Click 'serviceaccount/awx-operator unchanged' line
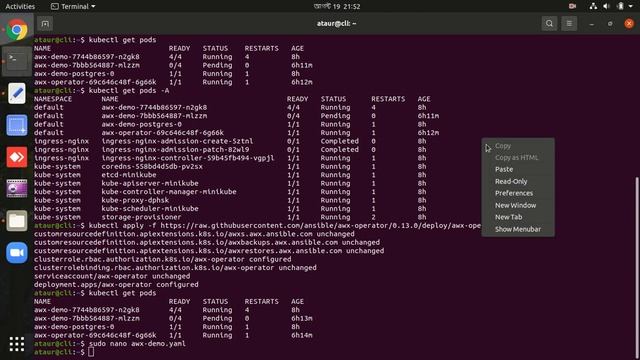Screen dimensions: 640x360 112,276
